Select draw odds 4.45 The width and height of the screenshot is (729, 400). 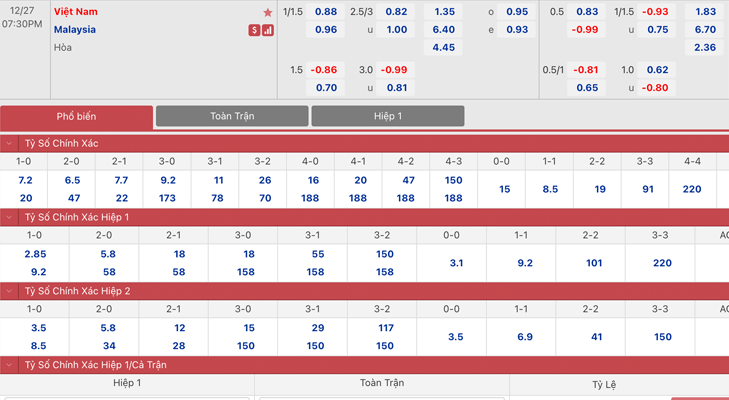pyautogui.click(x=444, y=47)
